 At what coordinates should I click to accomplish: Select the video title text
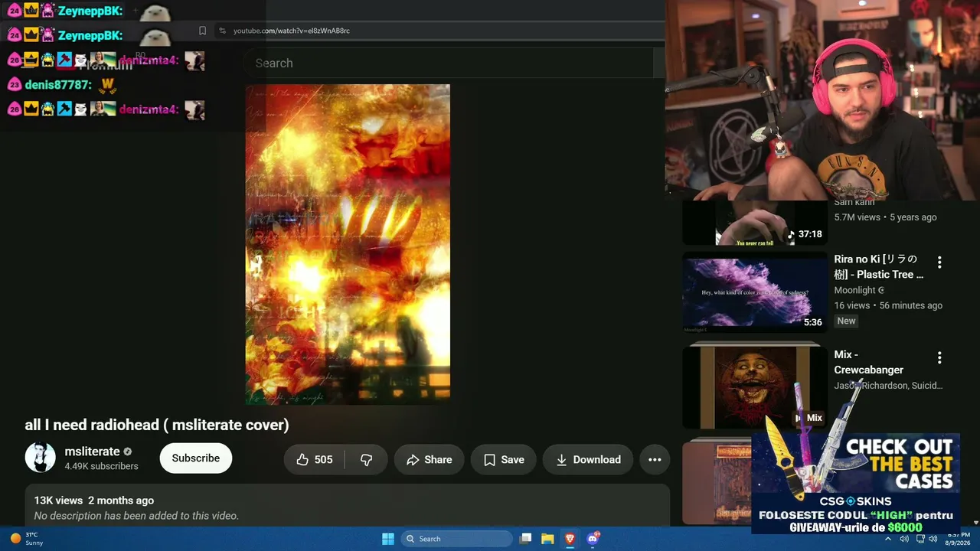coord(157,425)
